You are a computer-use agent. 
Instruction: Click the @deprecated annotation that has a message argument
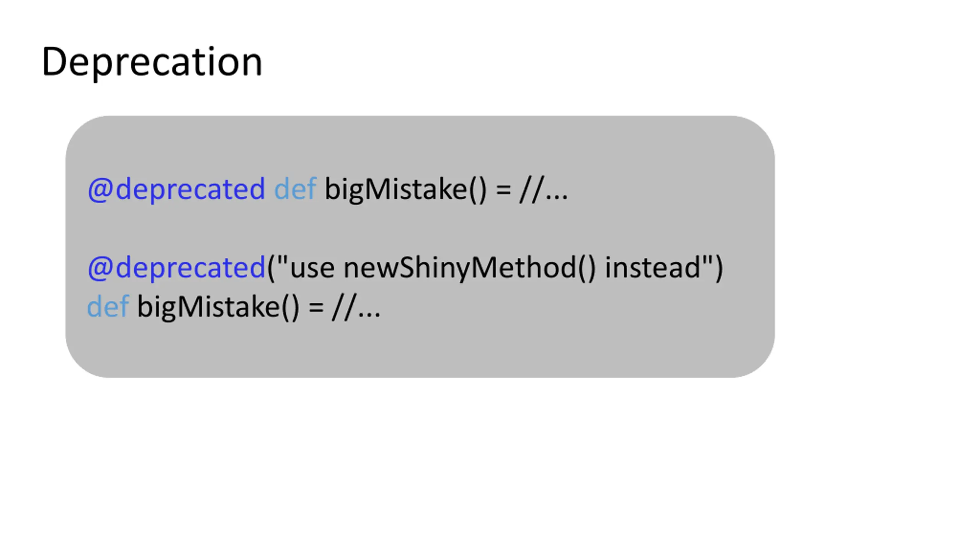click(176, 267)
